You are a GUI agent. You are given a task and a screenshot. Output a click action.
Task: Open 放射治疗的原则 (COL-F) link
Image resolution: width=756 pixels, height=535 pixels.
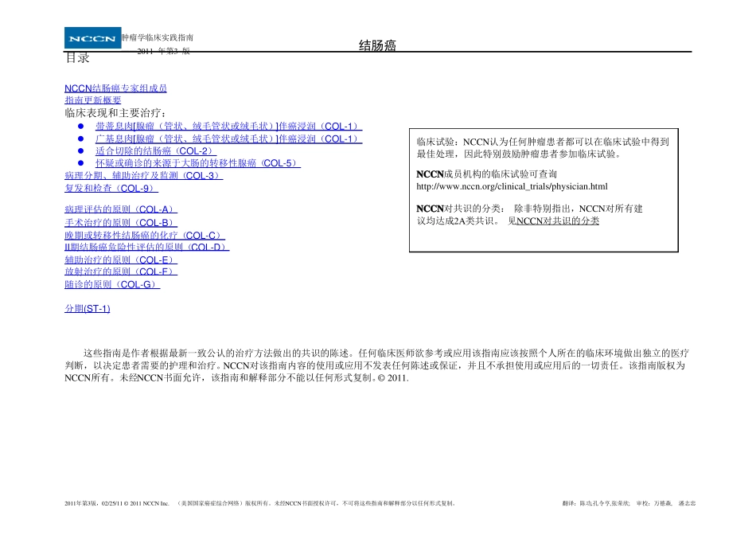[121, 271]
